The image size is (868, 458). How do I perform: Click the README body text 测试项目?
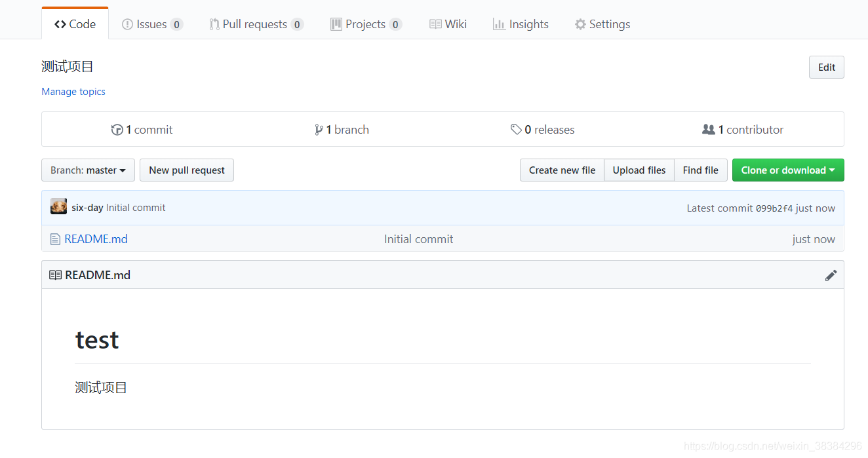point(101,387)
